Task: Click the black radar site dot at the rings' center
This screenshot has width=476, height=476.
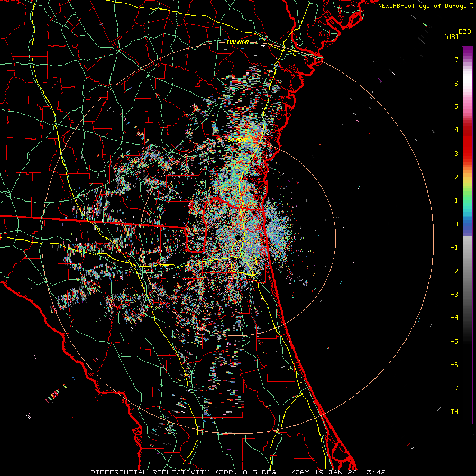Action: [x=237, y=237]
